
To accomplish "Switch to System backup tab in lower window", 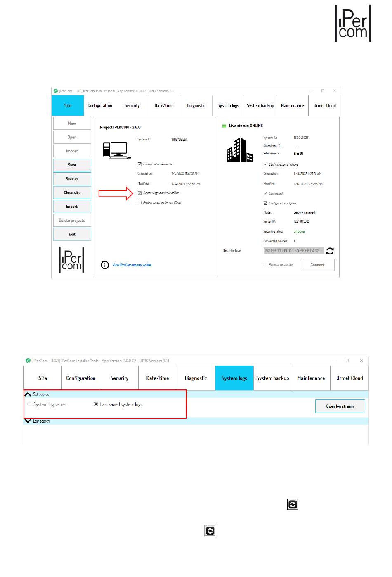I will click(273, 378).
